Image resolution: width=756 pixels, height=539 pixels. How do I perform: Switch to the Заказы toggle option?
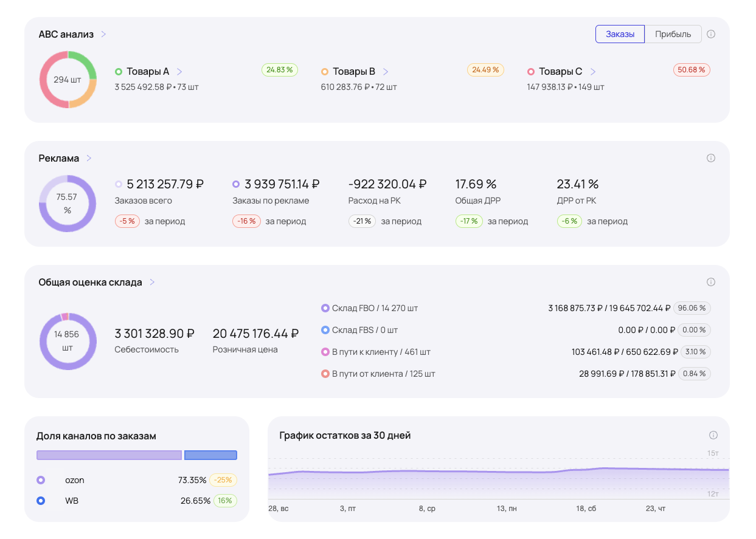620,34
